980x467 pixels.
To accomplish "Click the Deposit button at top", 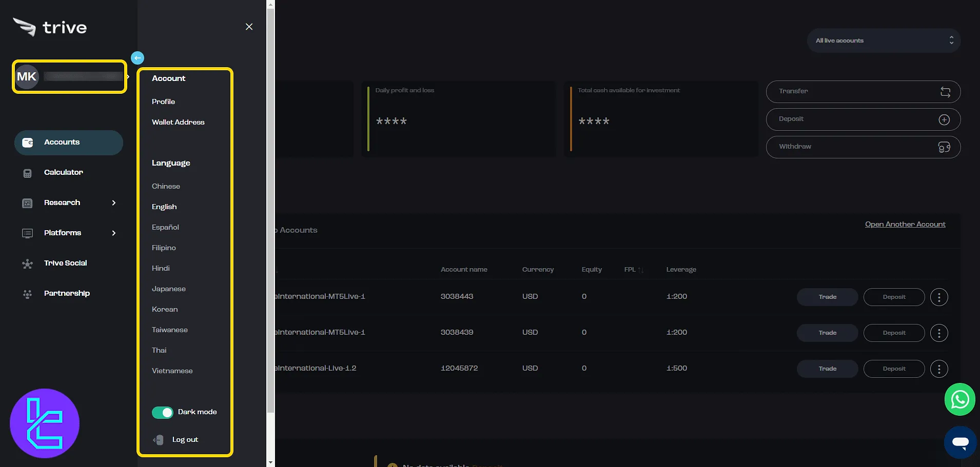I will point(863,119).
